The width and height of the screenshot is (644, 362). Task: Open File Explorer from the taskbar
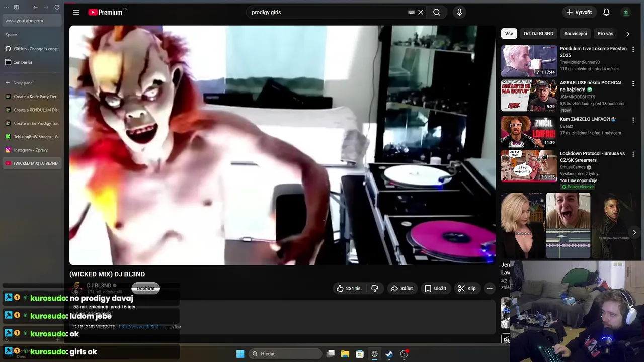click(345, 354)
